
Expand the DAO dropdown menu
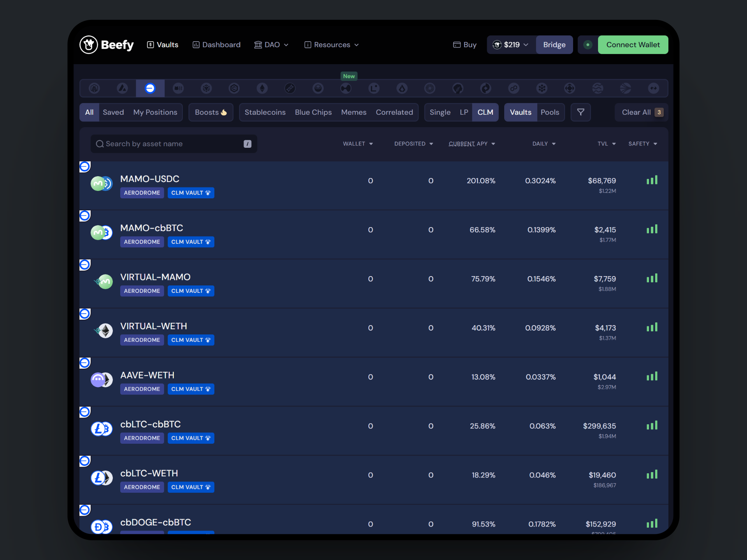point(272,45)
